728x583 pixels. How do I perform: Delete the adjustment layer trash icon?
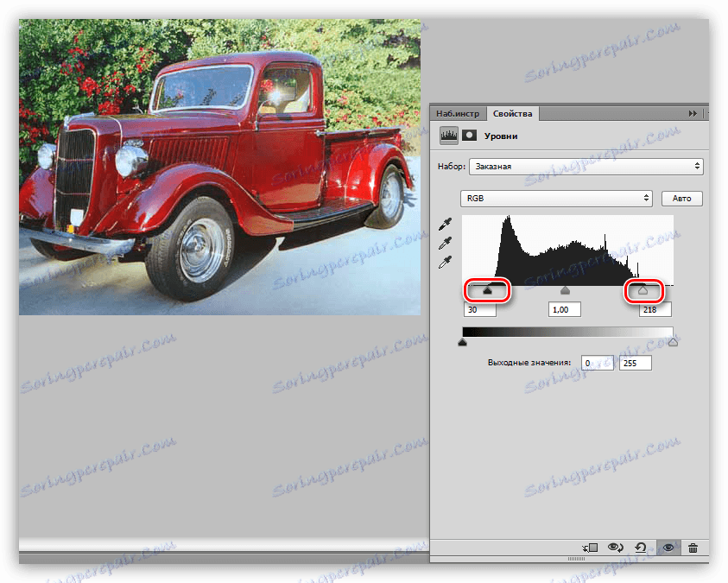point(693,548)
